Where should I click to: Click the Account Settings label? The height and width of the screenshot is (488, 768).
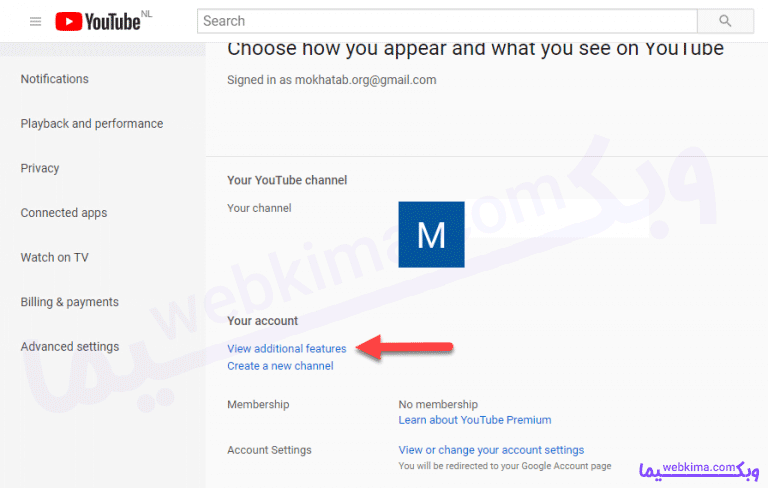pos(269,450)
